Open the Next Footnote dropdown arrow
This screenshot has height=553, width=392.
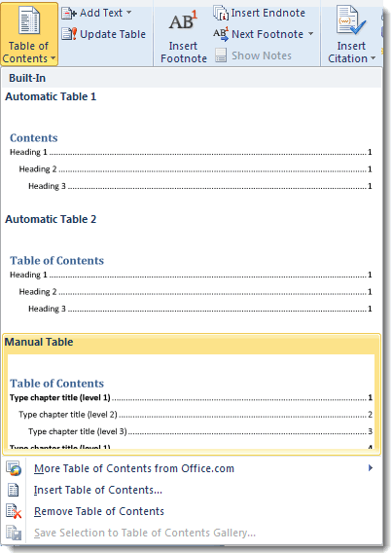coord(310,34)
